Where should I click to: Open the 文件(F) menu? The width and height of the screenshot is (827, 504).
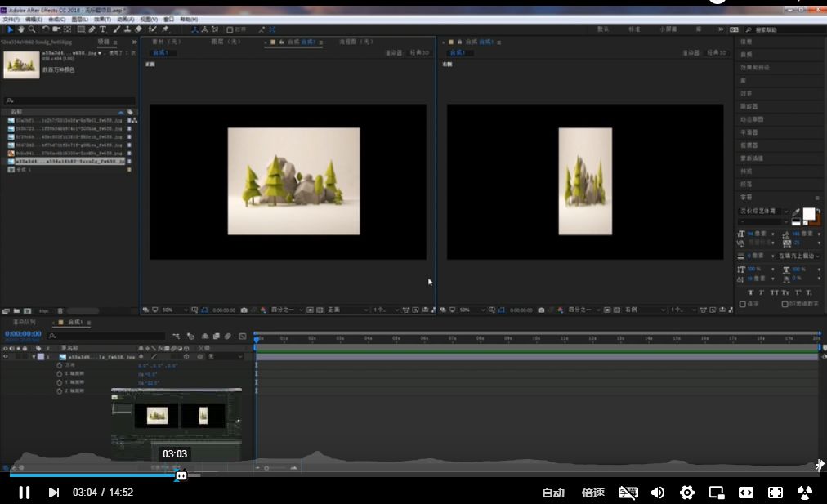pos(11,20)
